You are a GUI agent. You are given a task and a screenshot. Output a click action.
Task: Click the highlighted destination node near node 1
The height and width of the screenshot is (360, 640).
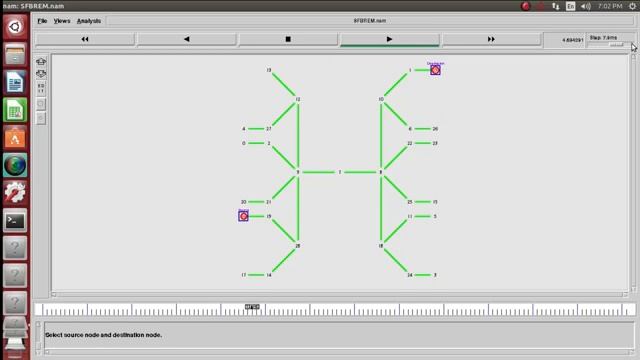(436, 70)
